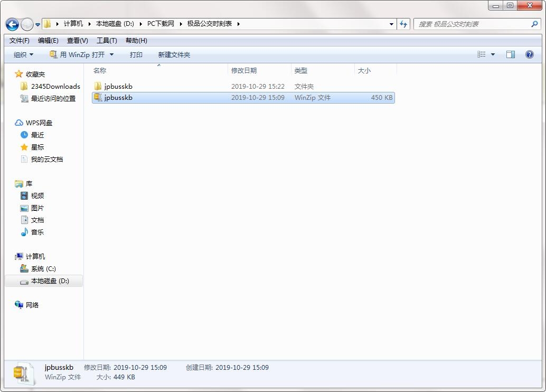Click the 计算机 icon in sidebar

coord(19,256)
